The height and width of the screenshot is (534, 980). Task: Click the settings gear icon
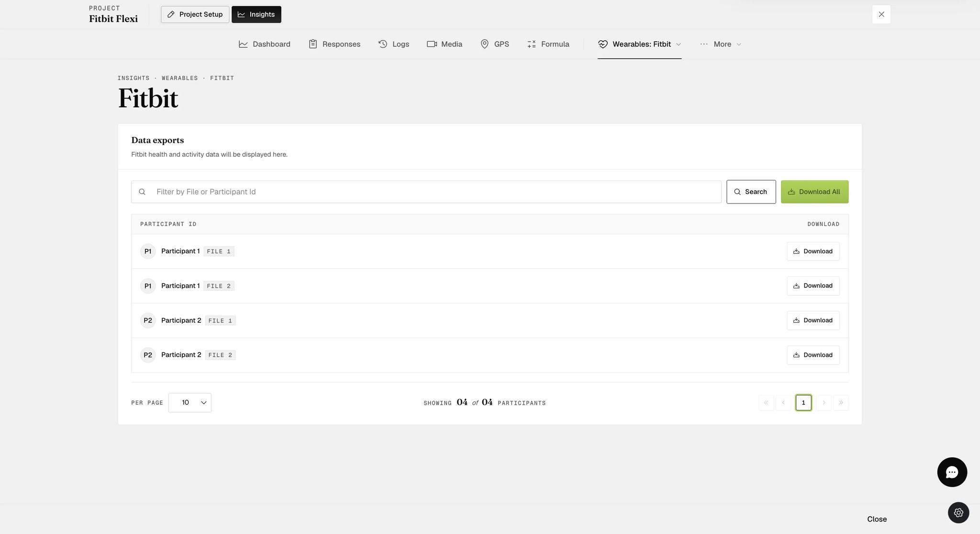(x=958, y=512)
